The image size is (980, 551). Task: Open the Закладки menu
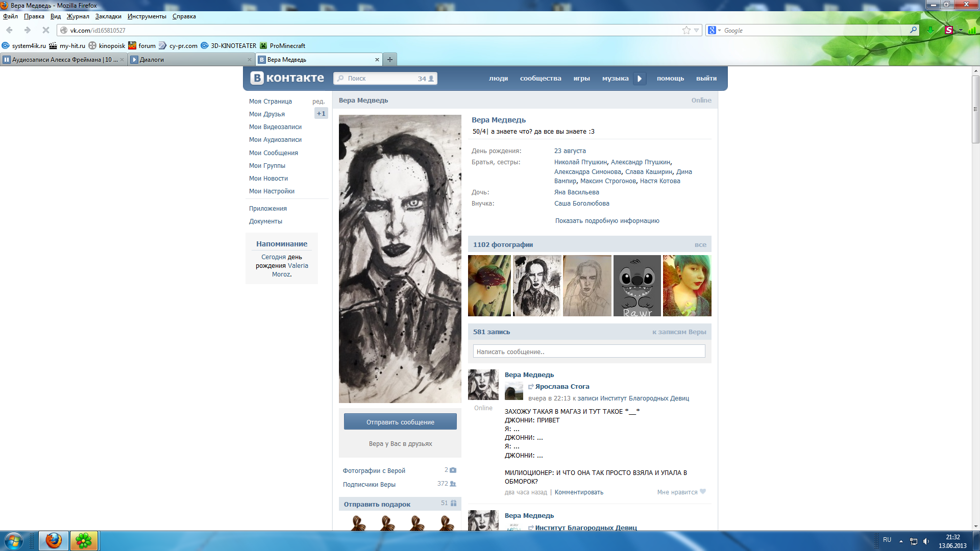108,16
